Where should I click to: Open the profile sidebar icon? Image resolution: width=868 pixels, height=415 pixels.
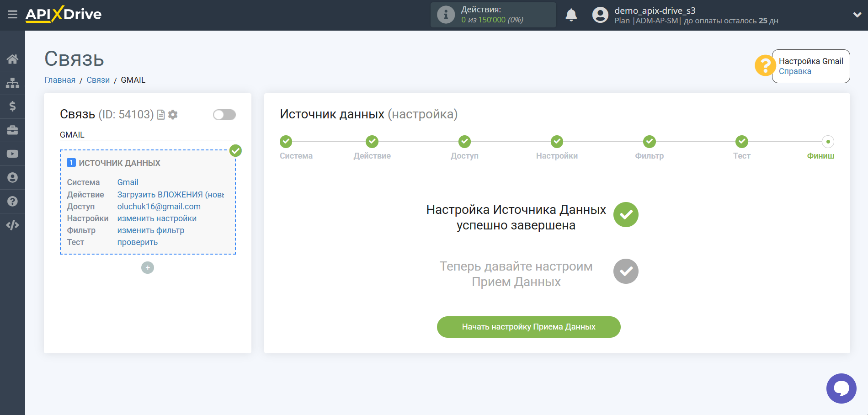(12, 178)
